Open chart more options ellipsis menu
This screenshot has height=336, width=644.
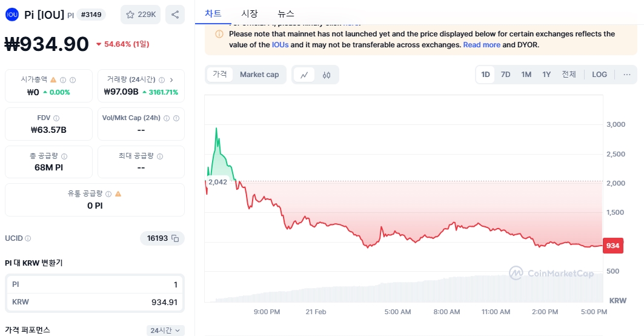(627, 75)
